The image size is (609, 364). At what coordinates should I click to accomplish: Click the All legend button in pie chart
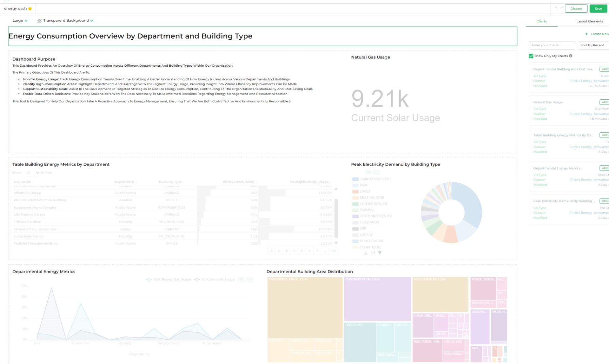point(368,172)
